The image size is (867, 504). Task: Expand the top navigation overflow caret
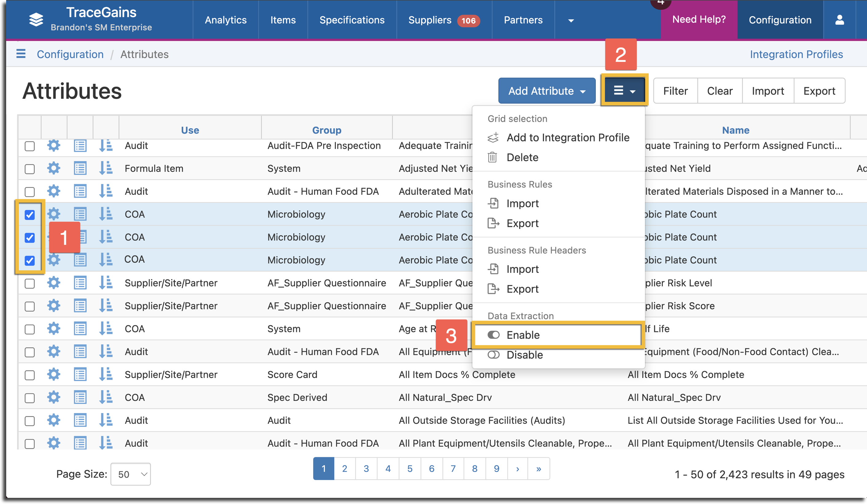571,20
